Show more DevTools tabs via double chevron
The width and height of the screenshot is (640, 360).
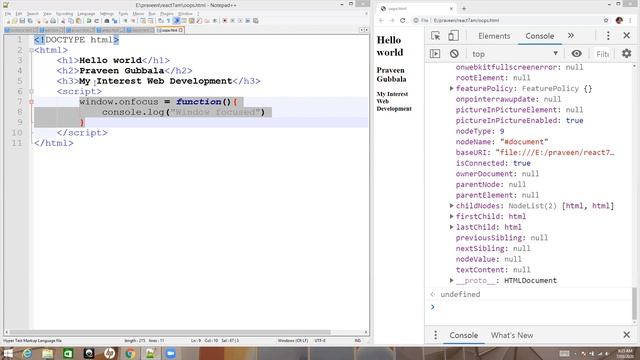pos(571,36)
